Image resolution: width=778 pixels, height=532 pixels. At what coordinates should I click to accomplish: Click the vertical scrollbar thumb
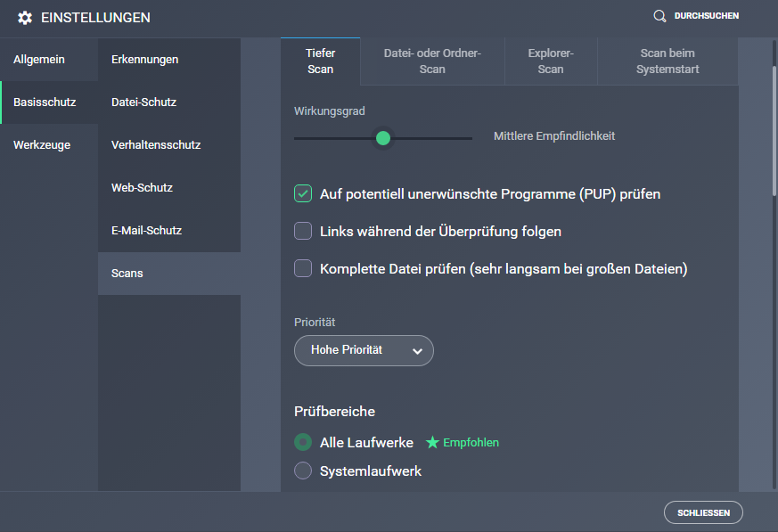point(774,131)
